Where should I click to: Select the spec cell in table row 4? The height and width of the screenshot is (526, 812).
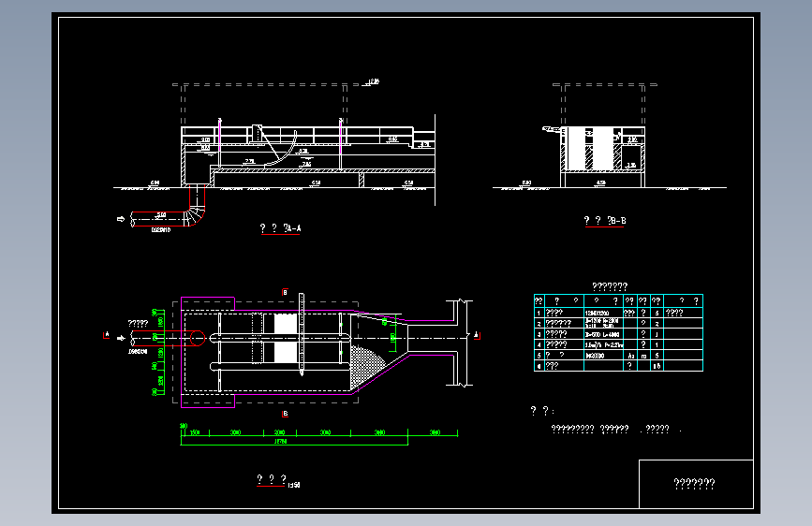point(603,344)
